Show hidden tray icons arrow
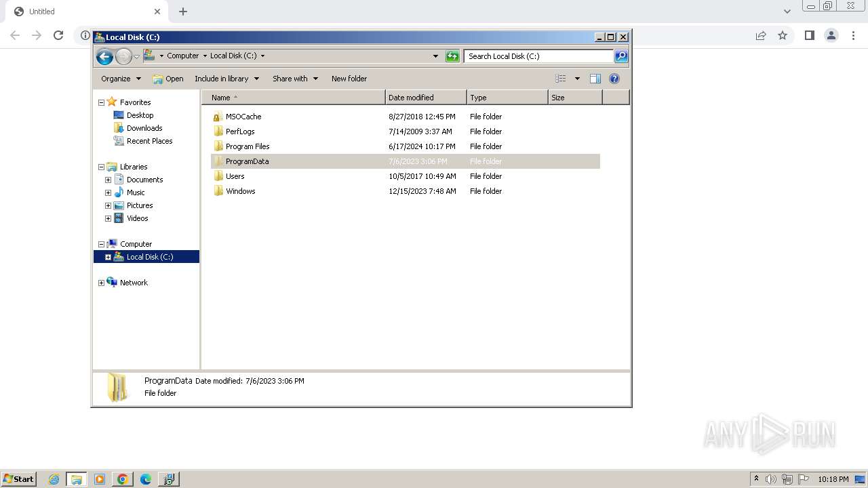Image resolution: width=868 pixels, height=488 pixels. click(756, 479)
